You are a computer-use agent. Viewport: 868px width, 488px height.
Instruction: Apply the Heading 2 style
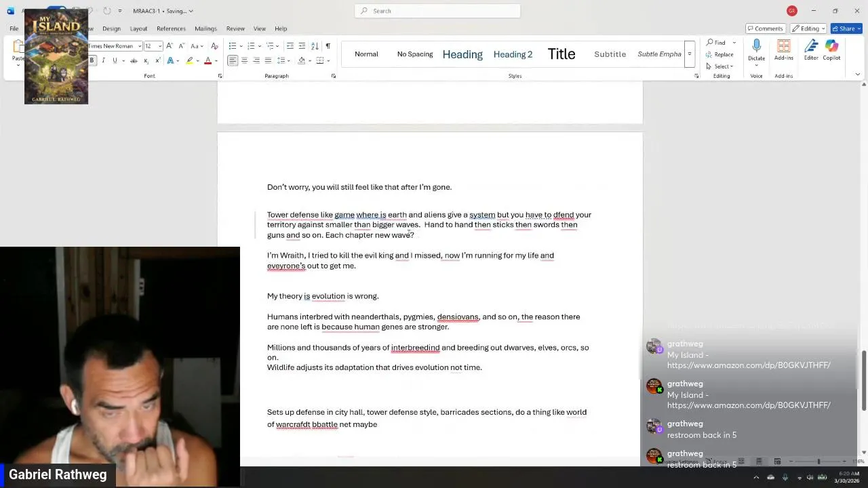[513, 54]
